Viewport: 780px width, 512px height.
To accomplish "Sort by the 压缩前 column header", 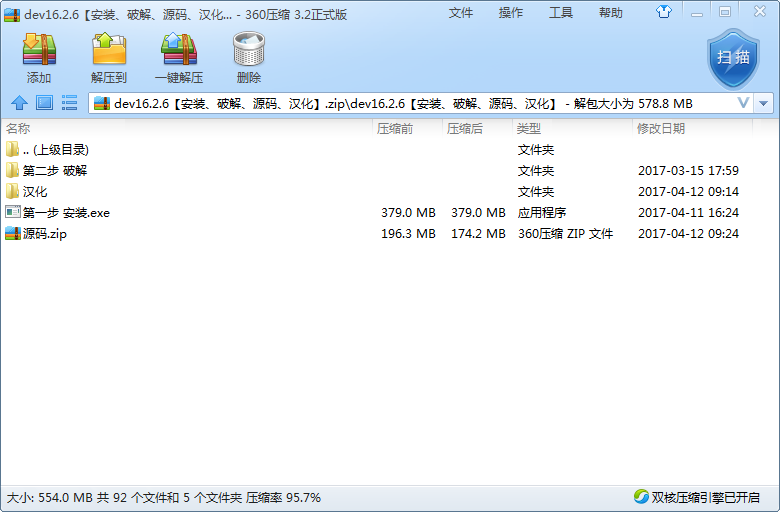I will (407, 129).
